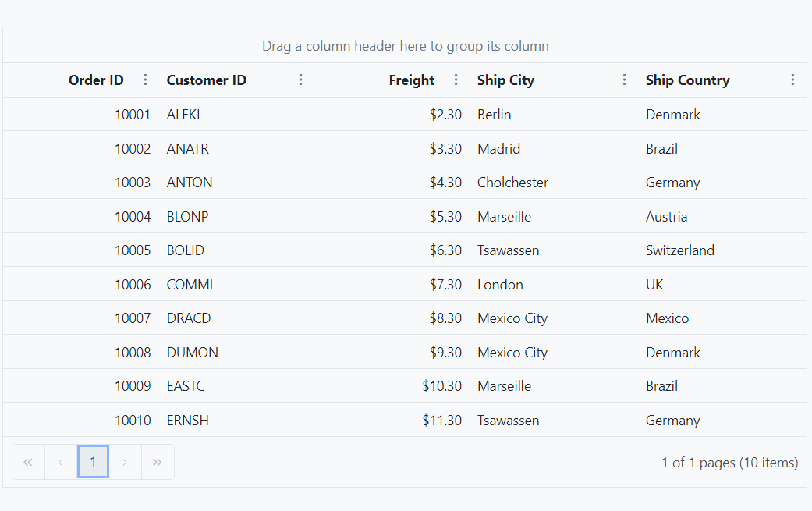
Task: Sort by the Ship City header
Action: point(506,80)
